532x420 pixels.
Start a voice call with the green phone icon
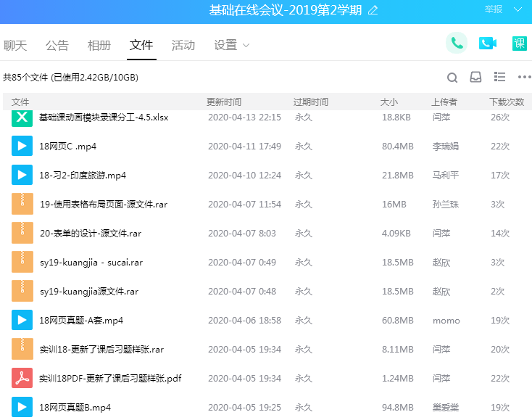(x=457, y=43)
